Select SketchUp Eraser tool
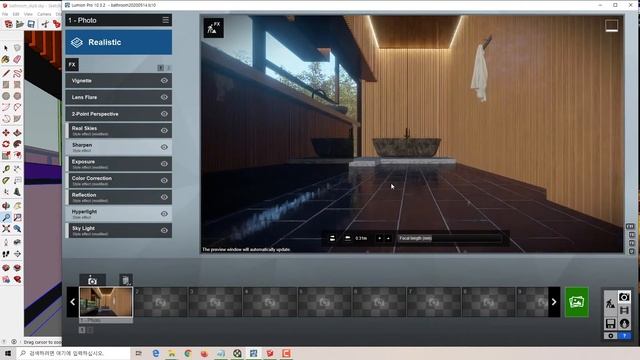 pos(17,60)
